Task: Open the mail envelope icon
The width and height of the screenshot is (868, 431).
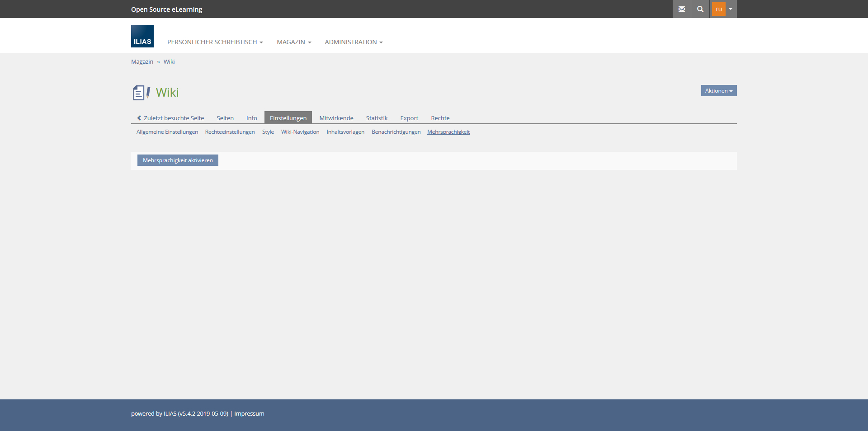Action: (x=681, y=9)
